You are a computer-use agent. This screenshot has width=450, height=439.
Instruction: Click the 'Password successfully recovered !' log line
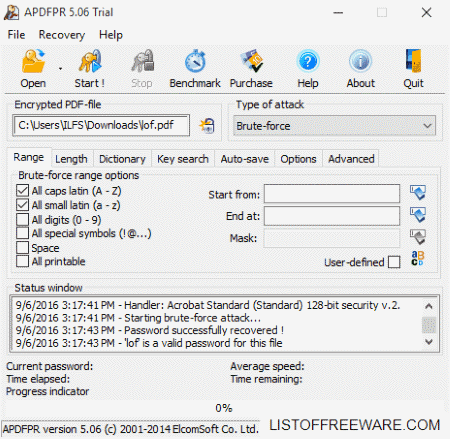(x=150, y=330)
